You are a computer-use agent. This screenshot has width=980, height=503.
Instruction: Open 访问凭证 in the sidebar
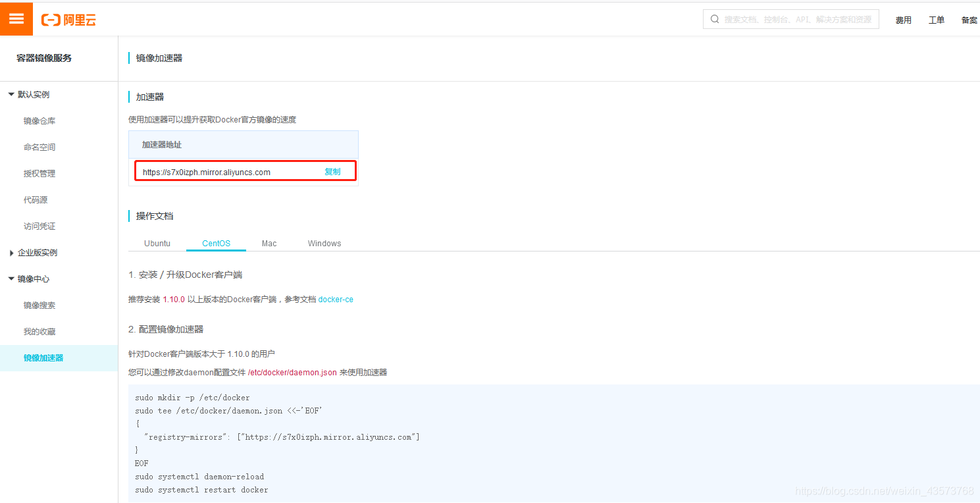pyautogui.click(x=39, y=226)
